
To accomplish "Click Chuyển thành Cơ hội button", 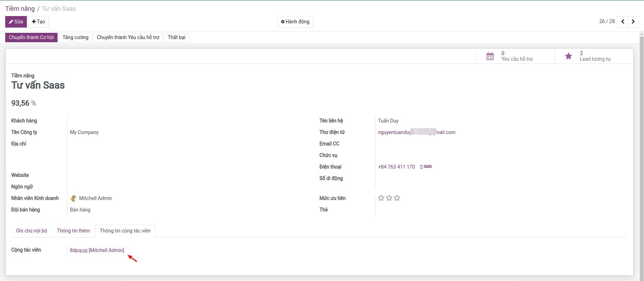I will point(31,37).
